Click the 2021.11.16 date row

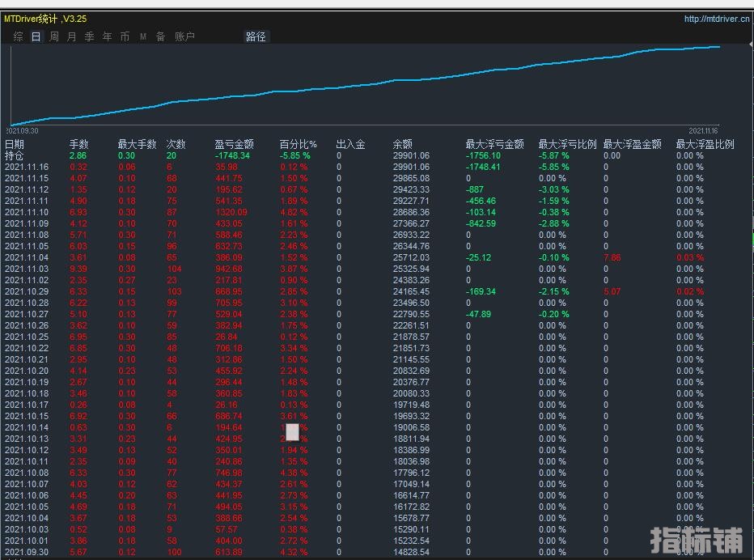pyautogui.click(x=27, y=167)
